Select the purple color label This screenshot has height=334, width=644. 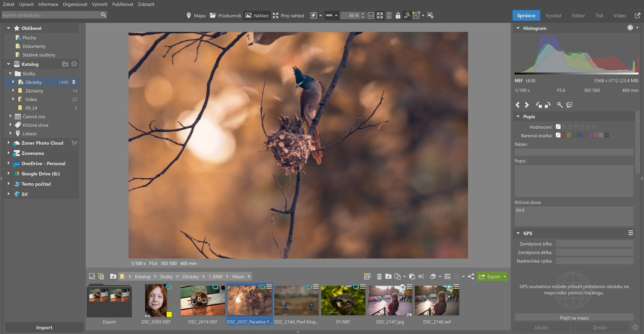click(590, 135)
